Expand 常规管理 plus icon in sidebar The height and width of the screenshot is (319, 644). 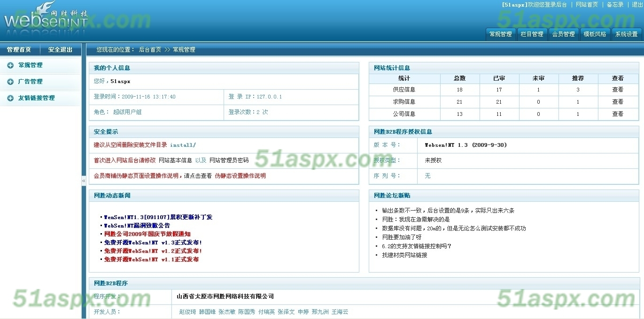[10, 65]
